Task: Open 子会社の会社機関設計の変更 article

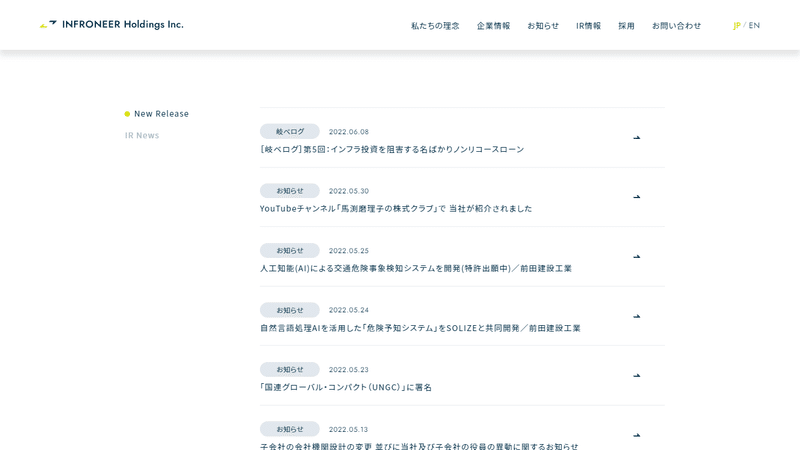Action: (419, 446)
